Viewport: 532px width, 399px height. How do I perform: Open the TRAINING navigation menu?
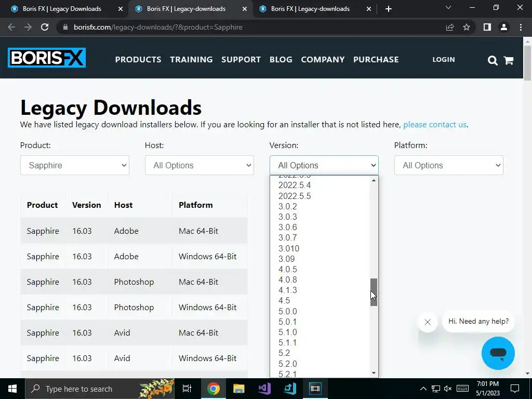(x=191, y=59)
